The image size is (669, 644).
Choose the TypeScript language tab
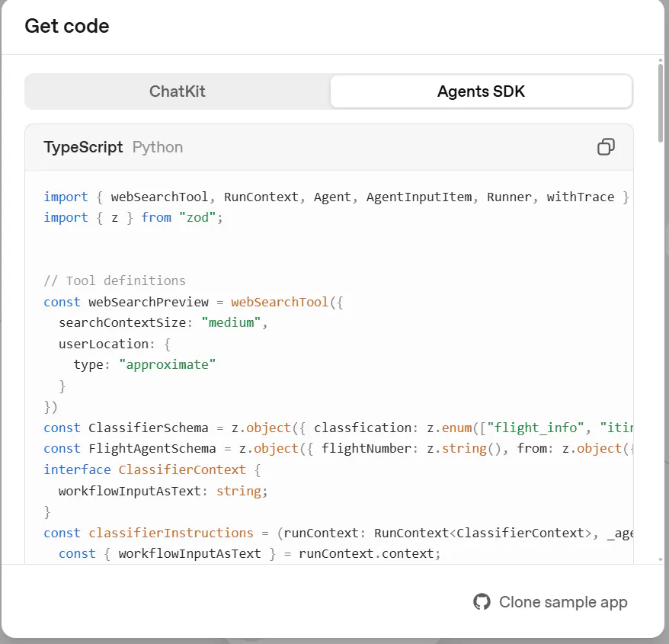[x=83, y=147]
